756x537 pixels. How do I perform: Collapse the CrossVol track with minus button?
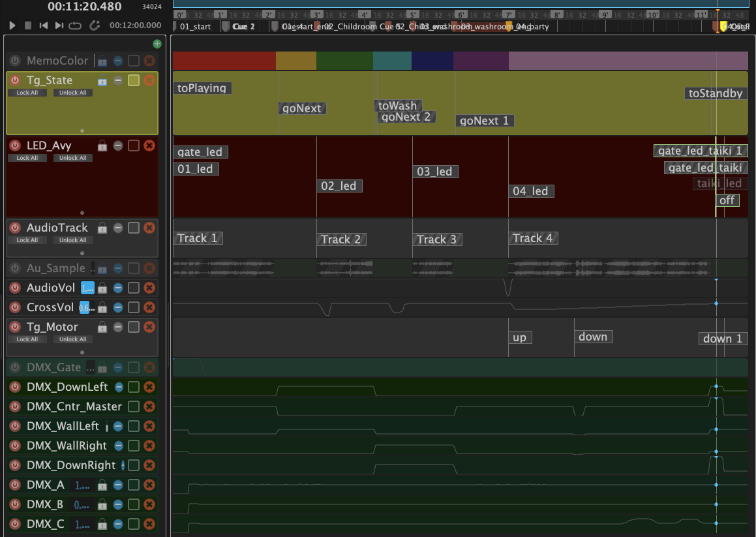point(118,307)
